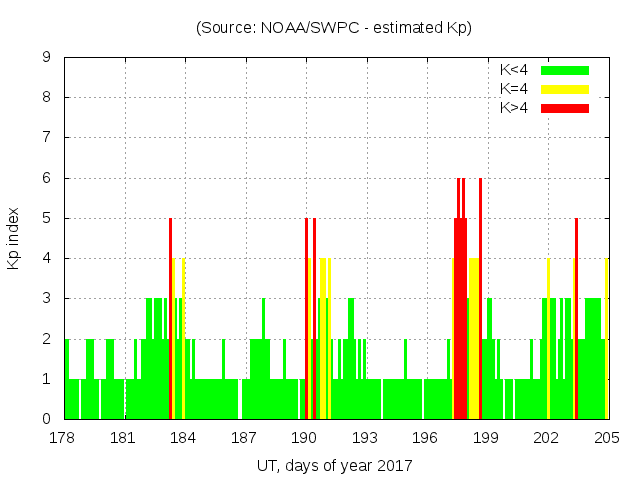Select y-axis tick label 5
Image resolution: width=640 pixels, height=480 pixels.
click(x=47, y=218)
